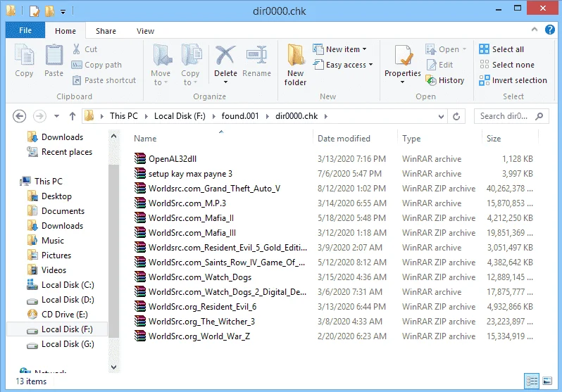The image size is (562, 392).
Task: Click the Open button in ribbon
Action: [x=446, y=49]
